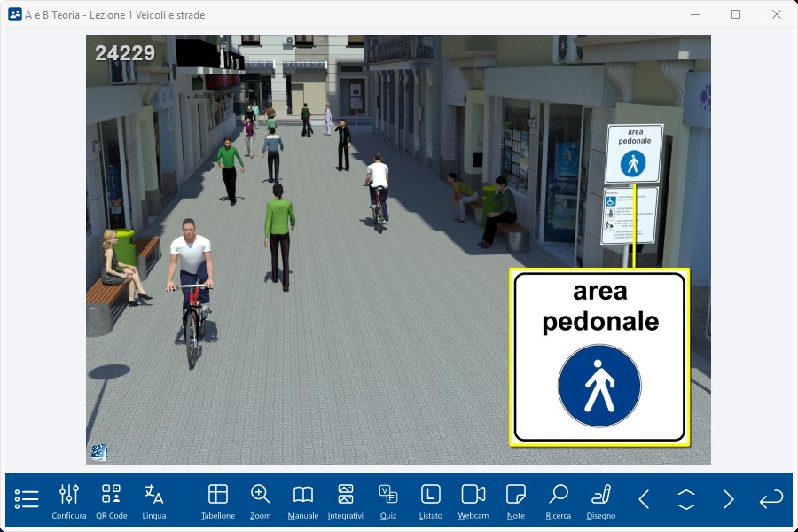Start the Quiz mode
The width and height of the screenshot is (798, 532).
pos(388,501)
